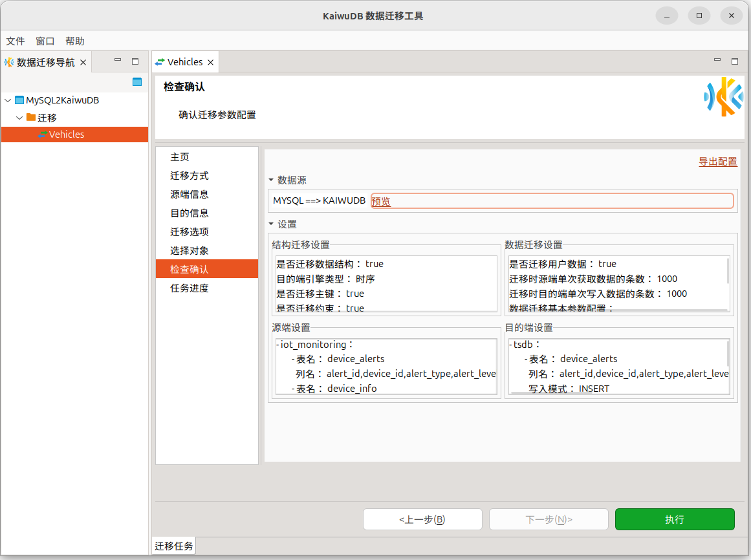Close the 数据迁移导航 navigator tab

(x=83, y=63)
